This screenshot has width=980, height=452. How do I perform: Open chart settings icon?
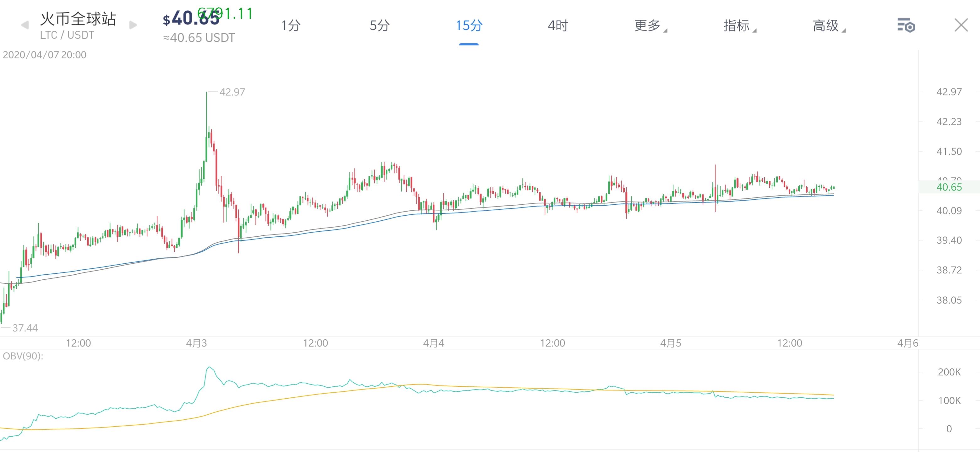(906, 25)
